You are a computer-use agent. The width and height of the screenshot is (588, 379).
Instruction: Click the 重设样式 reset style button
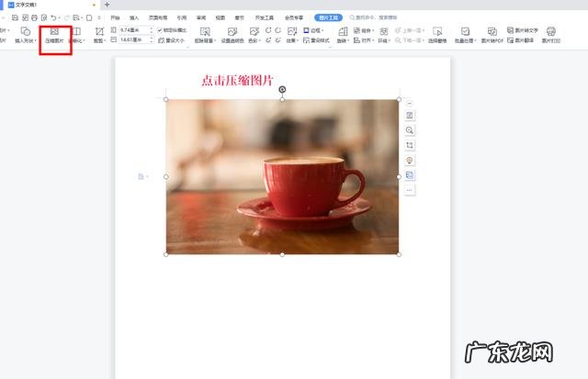tap(316, 40)
